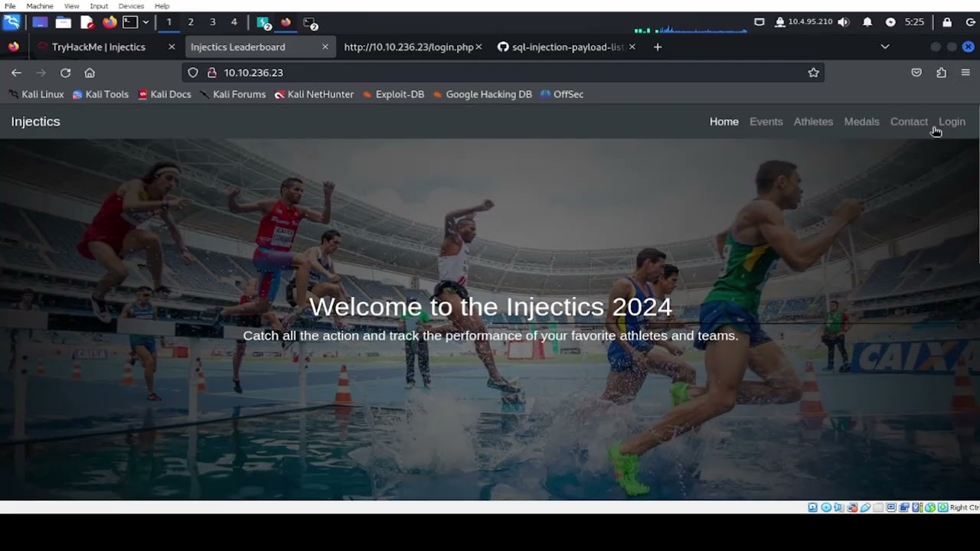Expand the terminal launcher dropdown arrow
The height and width of the screenshot is (551, 980).
click(x=145, y=22)
